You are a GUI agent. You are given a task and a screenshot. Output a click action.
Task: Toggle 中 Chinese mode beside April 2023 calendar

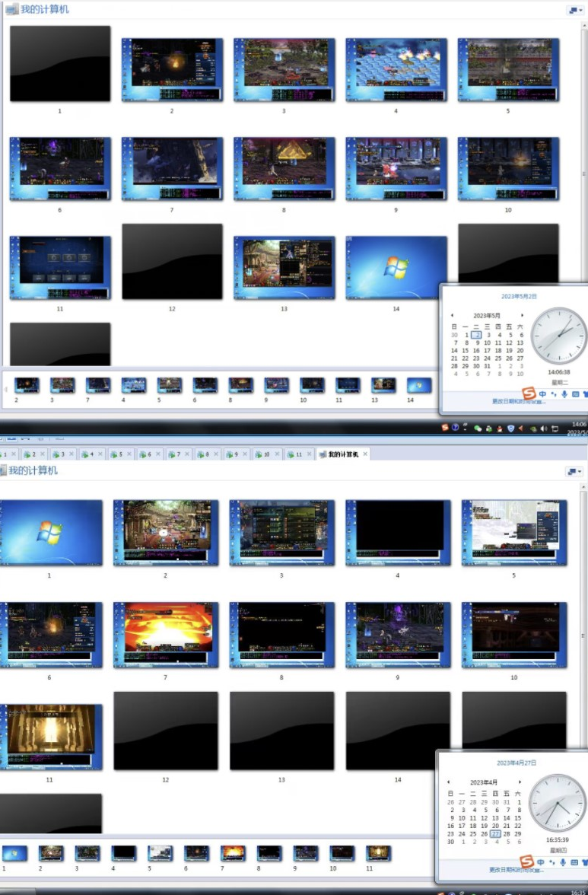point(540,862)
